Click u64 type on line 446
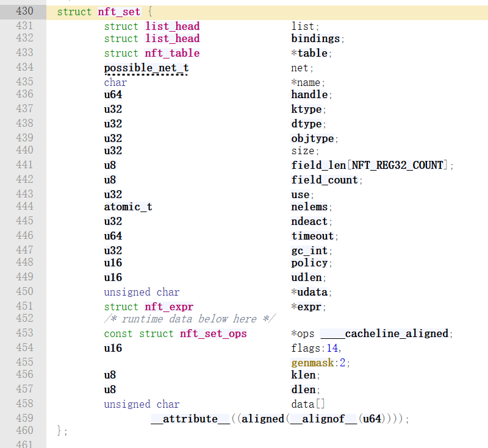488x448 pixels. click(x=113, y=236)
